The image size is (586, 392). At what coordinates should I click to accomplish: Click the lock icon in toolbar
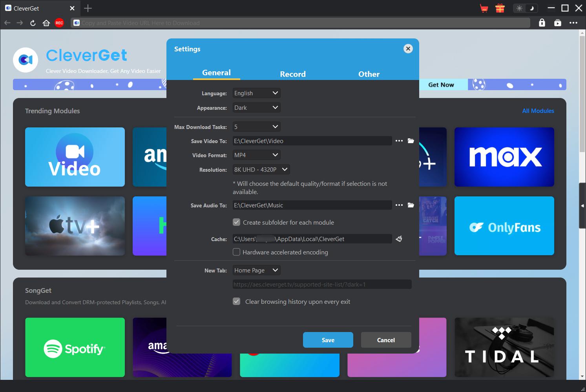(542, 23)
